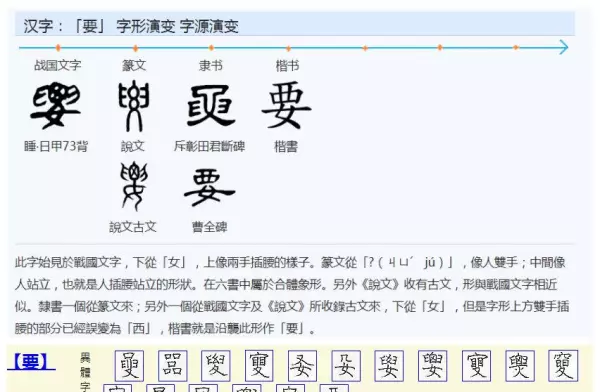The height and width of the screenshot is (392, 600).
Task: Click the timeline arrowhead at the end
Action: click(563, 47)
